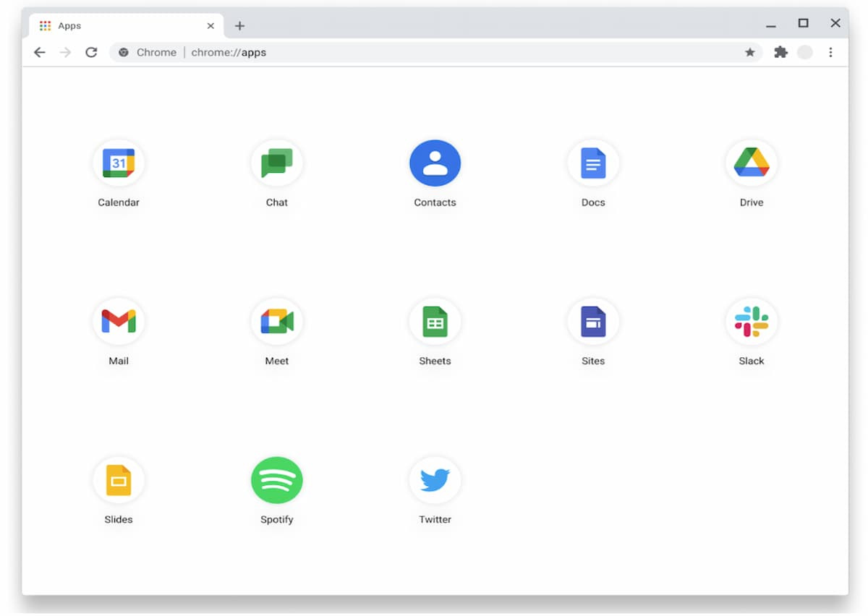Image resolution: width=868 pixels, height=616 pixels.
Task: Open the Sheets app icon
Action: coord(435,322)
